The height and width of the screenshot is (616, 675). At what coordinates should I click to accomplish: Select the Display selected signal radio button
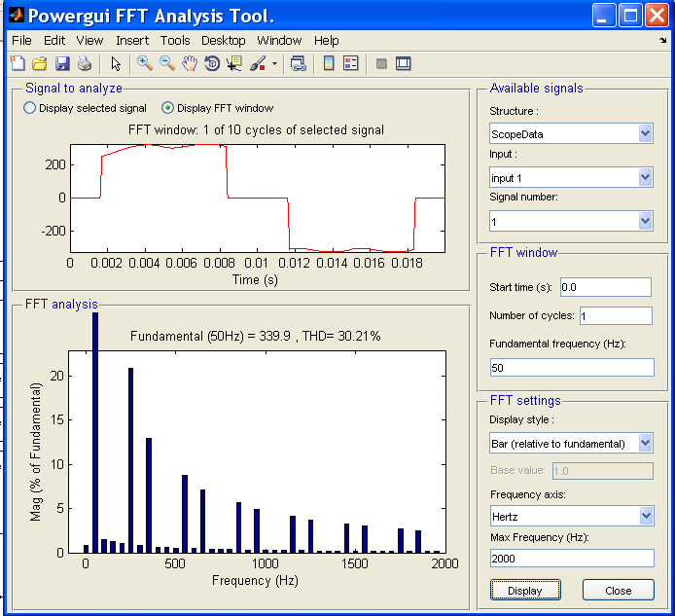coord(29,108)
